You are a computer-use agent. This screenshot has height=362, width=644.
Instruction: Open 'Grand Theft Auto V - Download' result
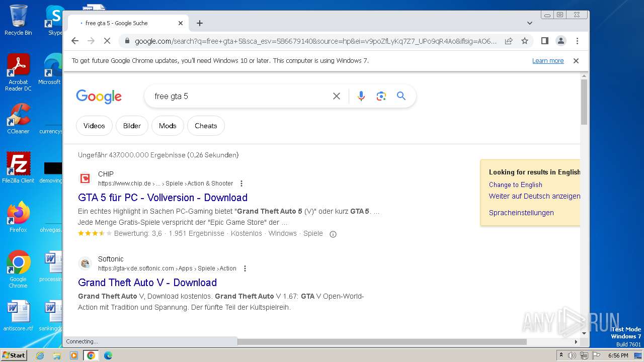click(147, 283)
